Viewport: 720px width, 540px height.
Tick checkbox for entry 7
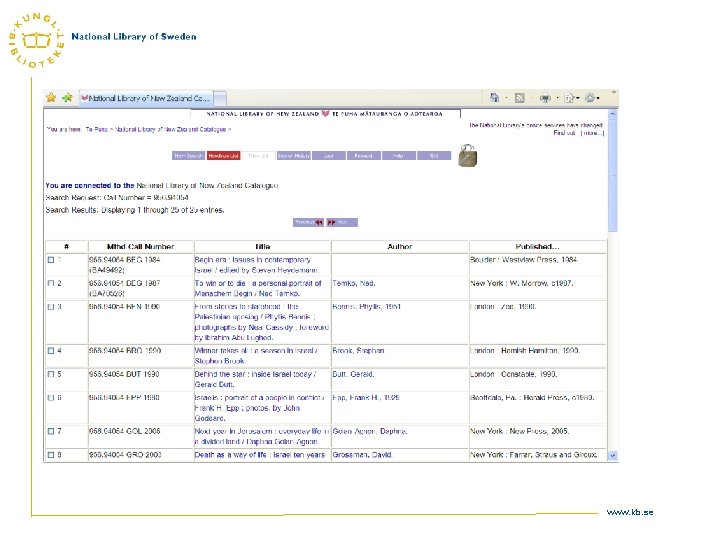[x=51, y=431]
